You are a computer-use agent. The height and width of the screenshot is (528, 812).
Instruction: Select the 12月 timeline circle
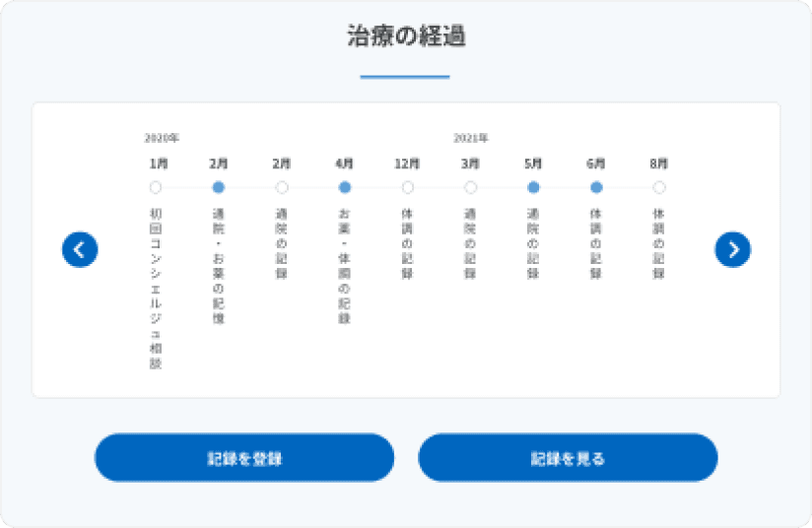coord(408,187)
